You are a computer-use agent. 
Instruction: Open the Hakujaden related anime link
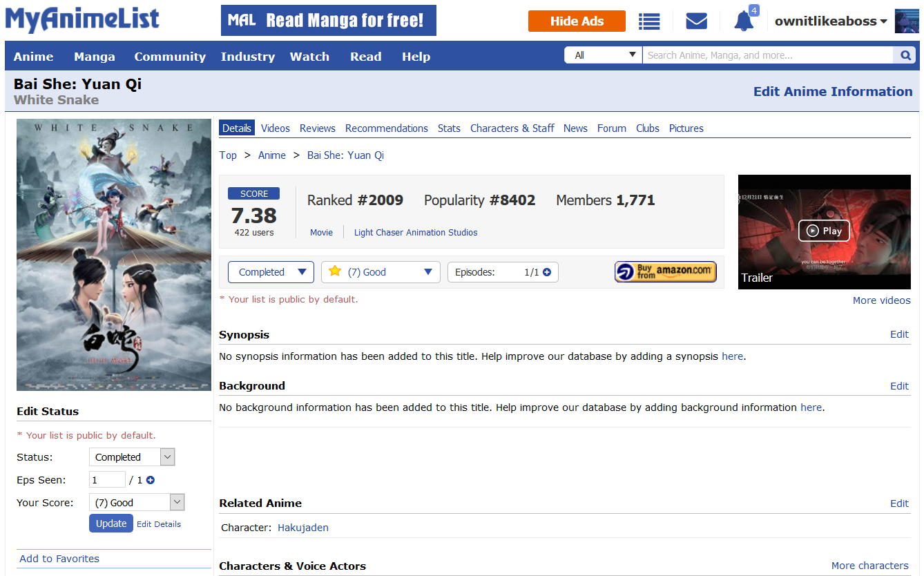point(303,528)
